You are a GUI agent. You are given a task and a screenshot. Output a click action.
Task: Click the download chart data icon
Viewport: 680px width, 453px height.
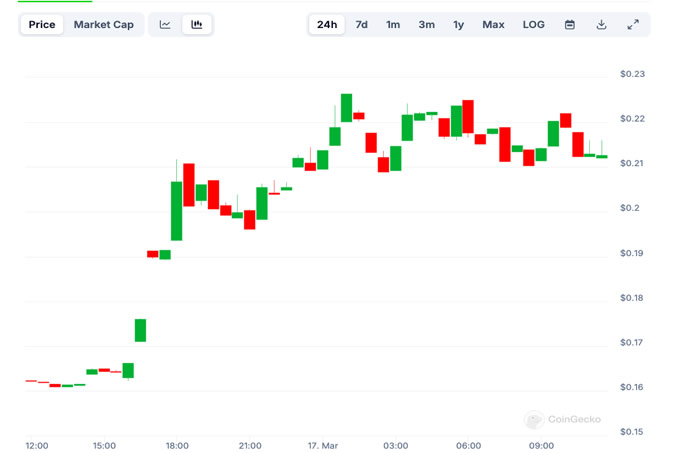601,25
